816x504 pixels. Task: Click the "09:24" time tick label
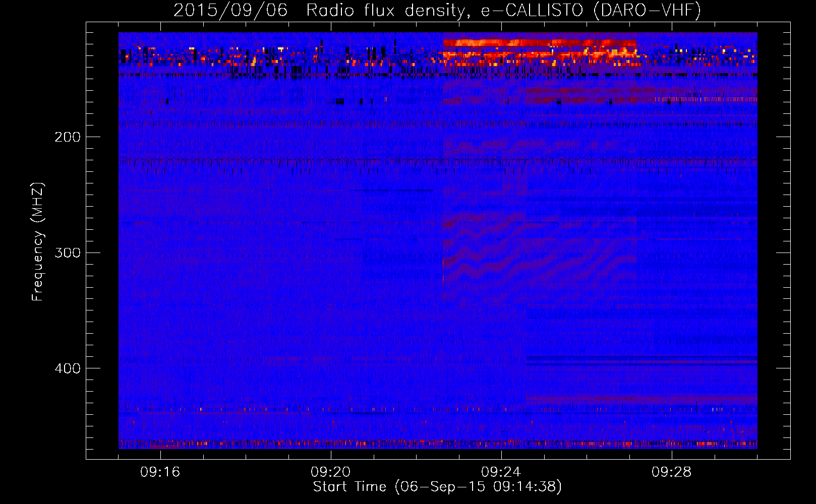click(x=501, y=472)
